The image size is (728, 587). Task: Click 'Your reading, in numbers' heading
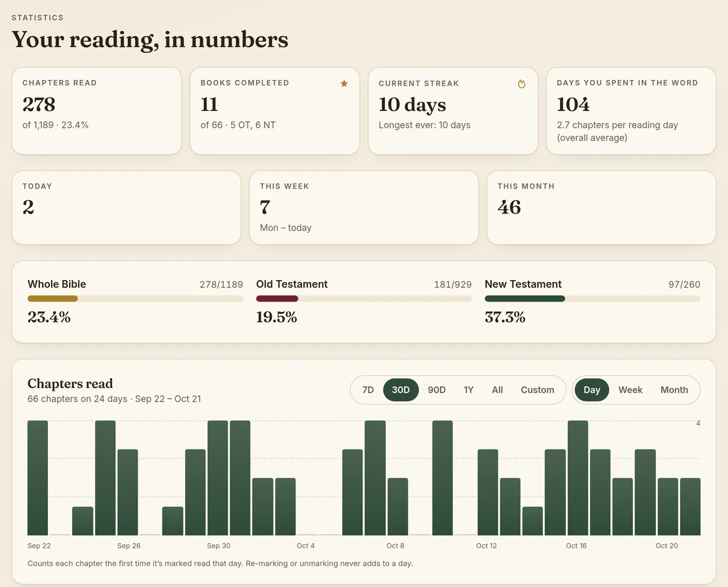150,39
